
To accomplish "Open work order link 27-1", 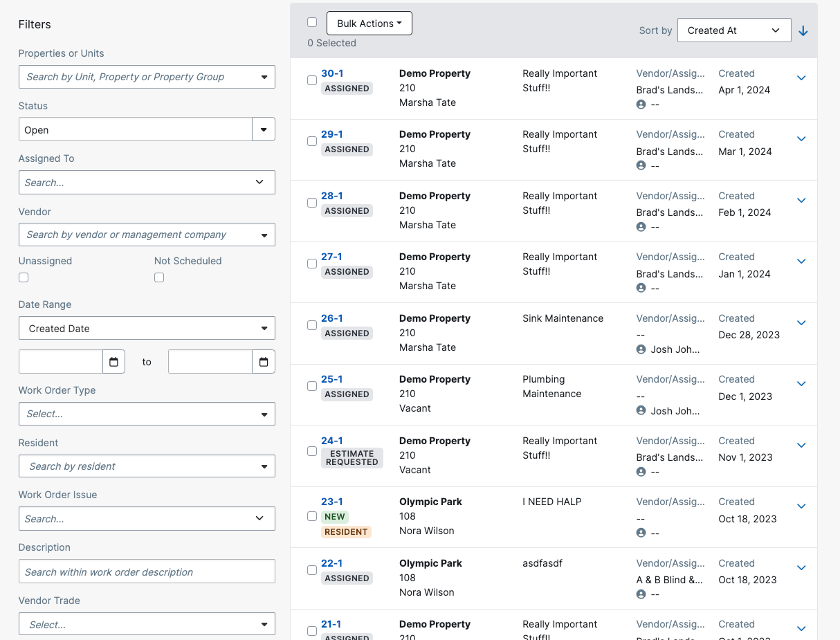I will (332, 257).
